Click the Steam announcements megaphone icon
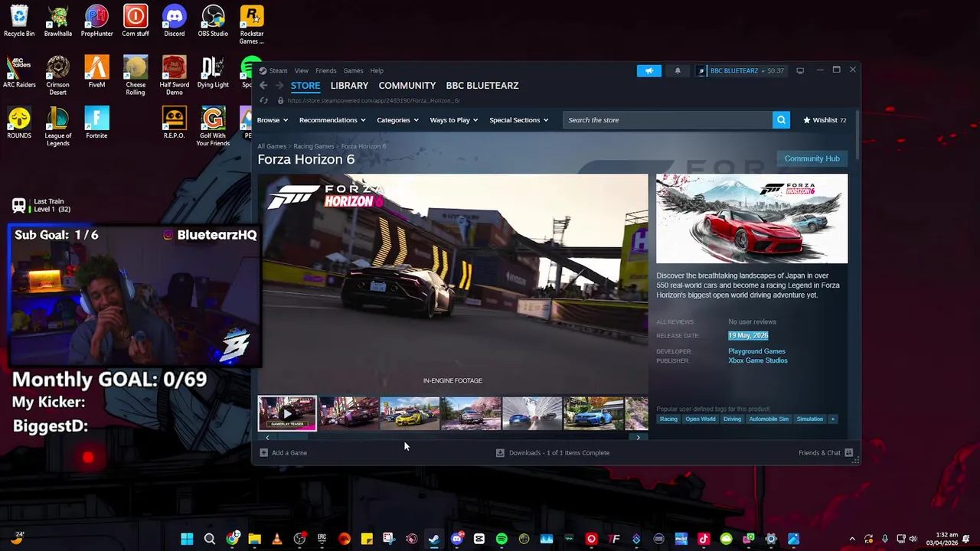This screenshot has height=551, width=980. [x=648, y=70]
